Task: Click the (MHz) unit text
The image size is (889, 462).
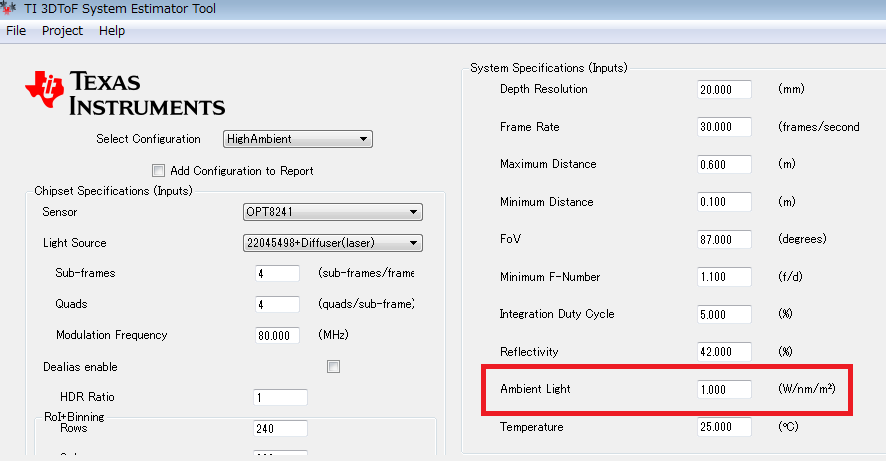Action: coord(333,335)
